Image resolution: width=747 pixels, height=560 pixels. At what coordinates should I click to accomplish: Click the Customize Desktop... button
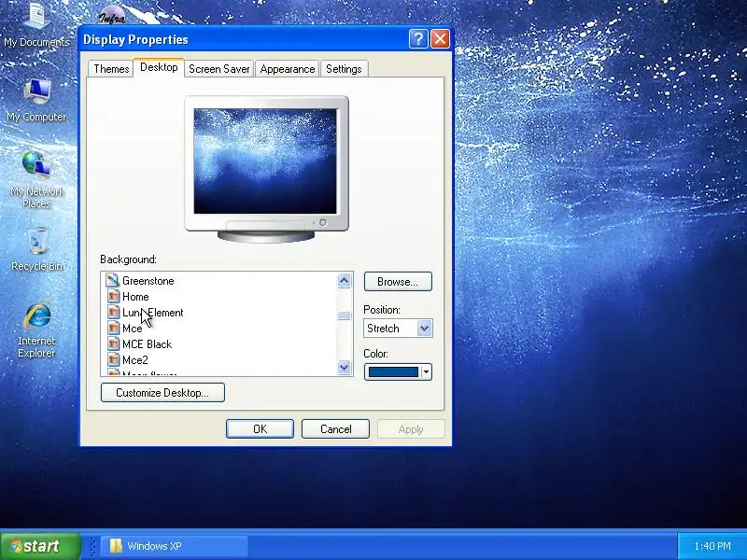click(162, 392)
